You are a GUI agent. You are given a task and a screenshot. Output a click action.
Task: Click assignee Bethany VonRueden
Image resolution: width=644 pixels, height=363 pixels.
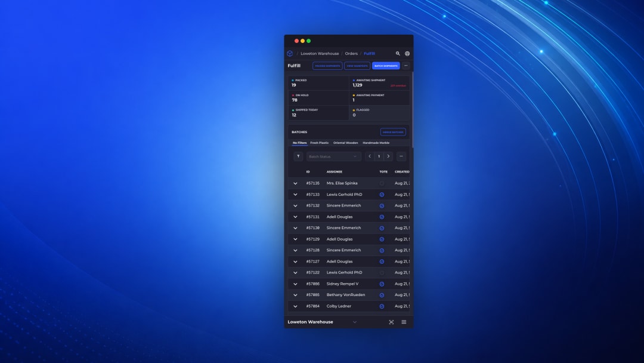346,295
